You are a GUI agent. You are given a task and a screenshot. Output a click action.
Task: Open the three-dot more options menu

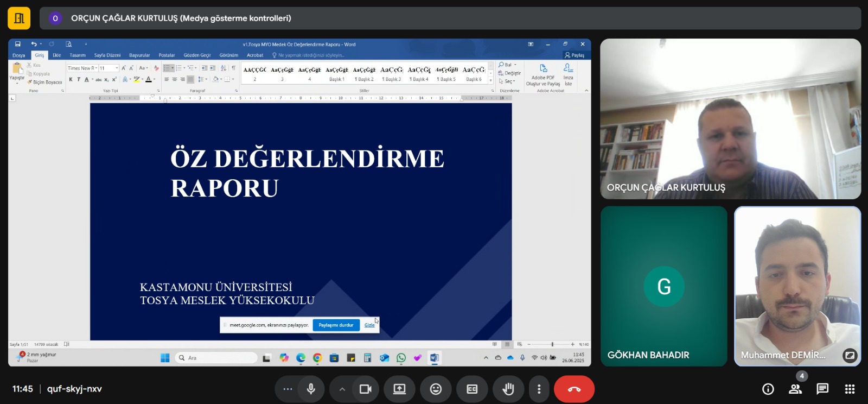(539, 389)
